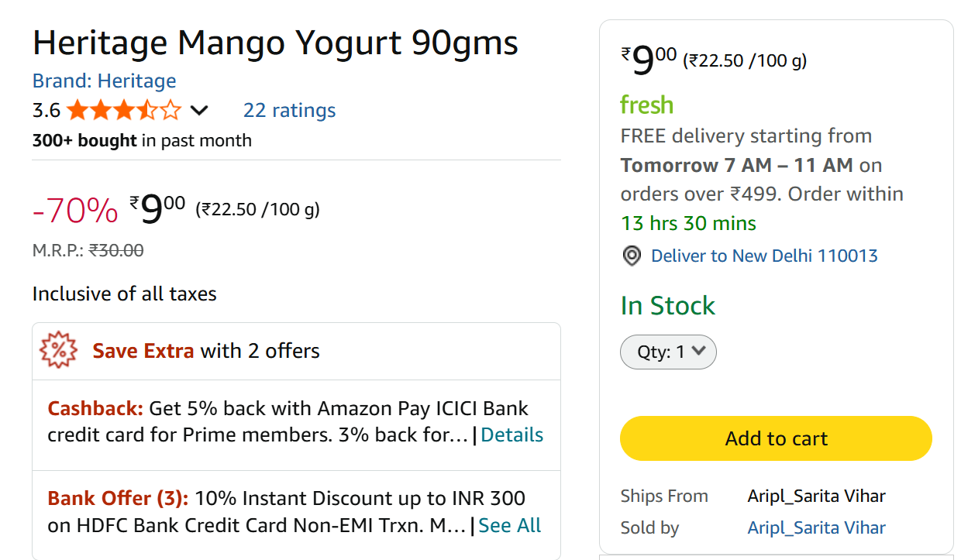Click the struck-through M.R.P. price

(116, 250)
